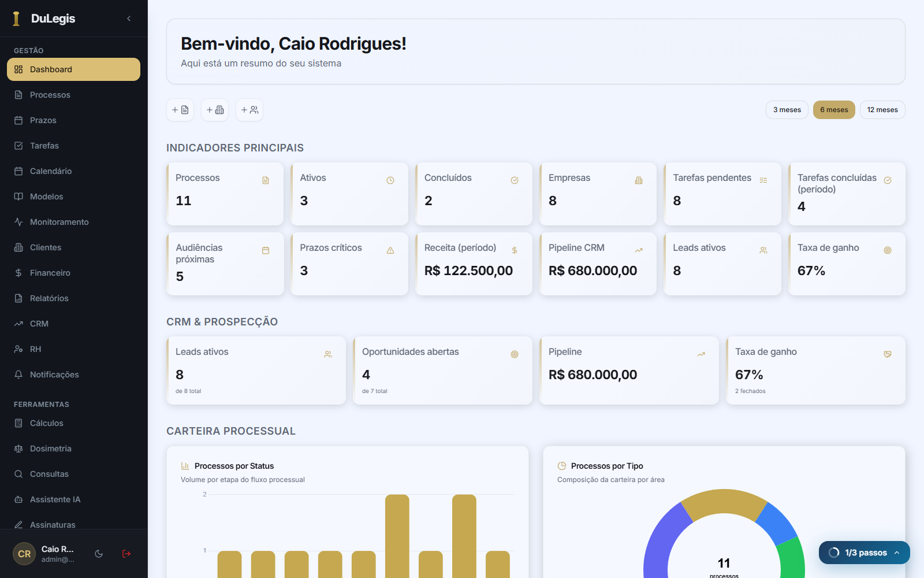Image resolution: width=924 pixels, height=578 pixels.
Task: Click the Consultas magnifier icon
Action: 18,474
